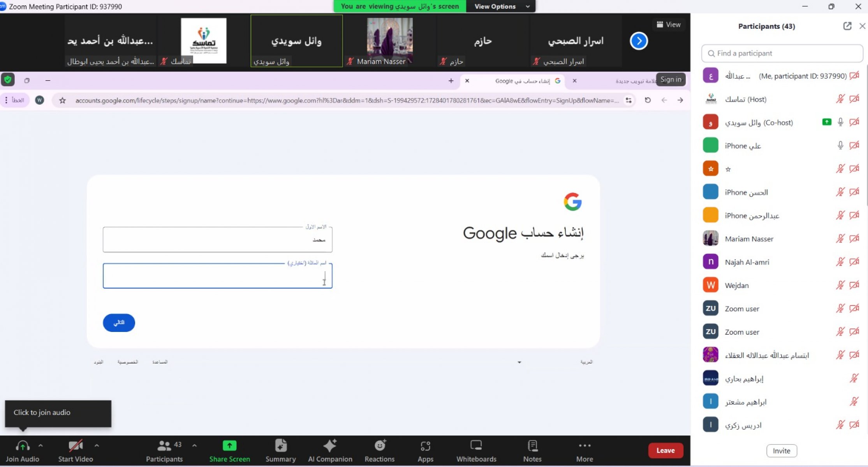The image size is (868, 467).
Task: Click the green Share Screen icon
Action: coord(229,445)
